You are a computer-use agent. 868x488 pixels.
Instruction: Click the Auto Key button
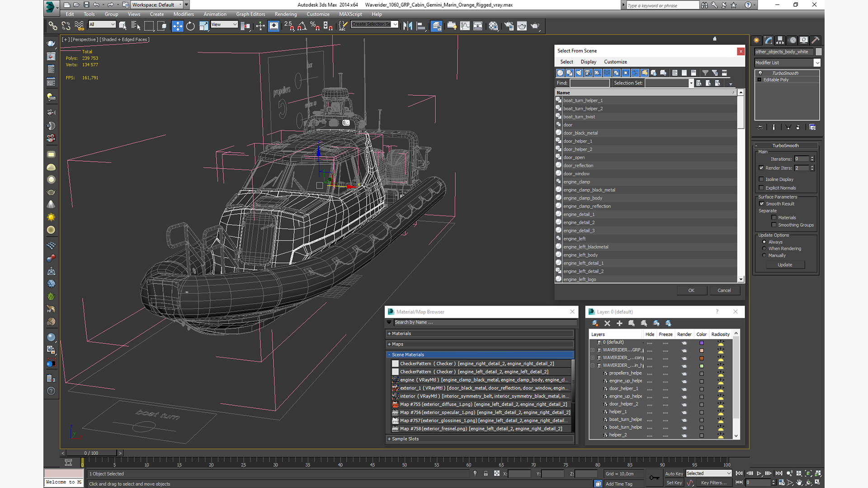point(674,474)
